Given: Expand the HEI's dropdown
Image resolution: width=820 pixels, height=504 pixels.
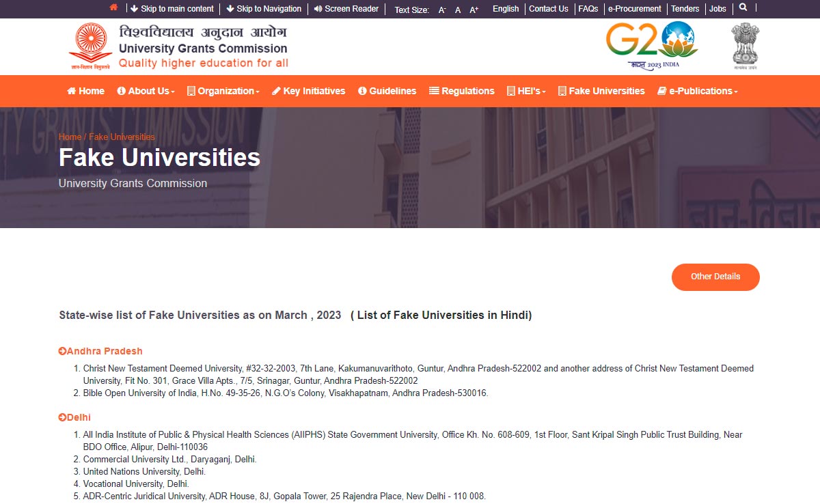Looking at the screenshot, I should coord(525,90).
